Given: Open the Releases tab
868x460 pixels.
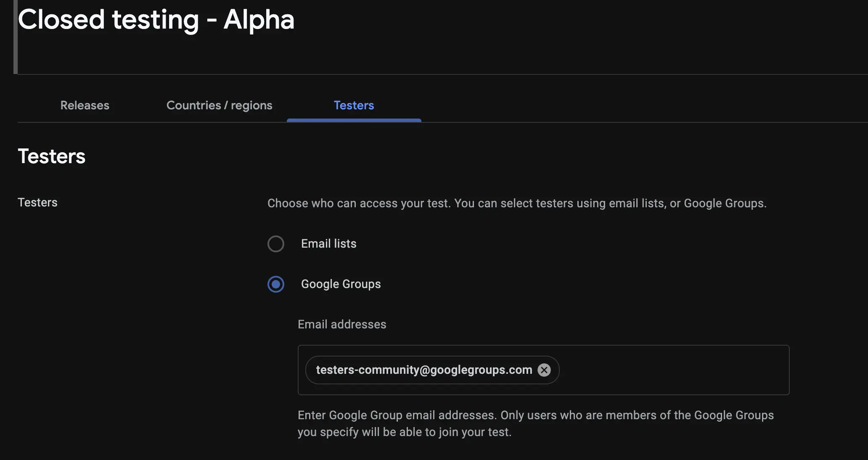Looking at the screenshot, I should [85, 105].
